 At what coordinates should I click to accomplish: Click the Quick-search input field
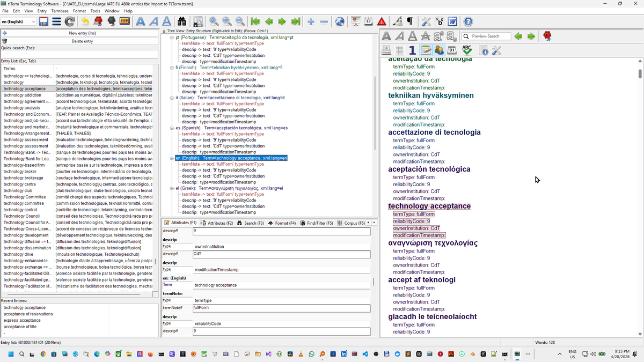click(x=79, y=54)
